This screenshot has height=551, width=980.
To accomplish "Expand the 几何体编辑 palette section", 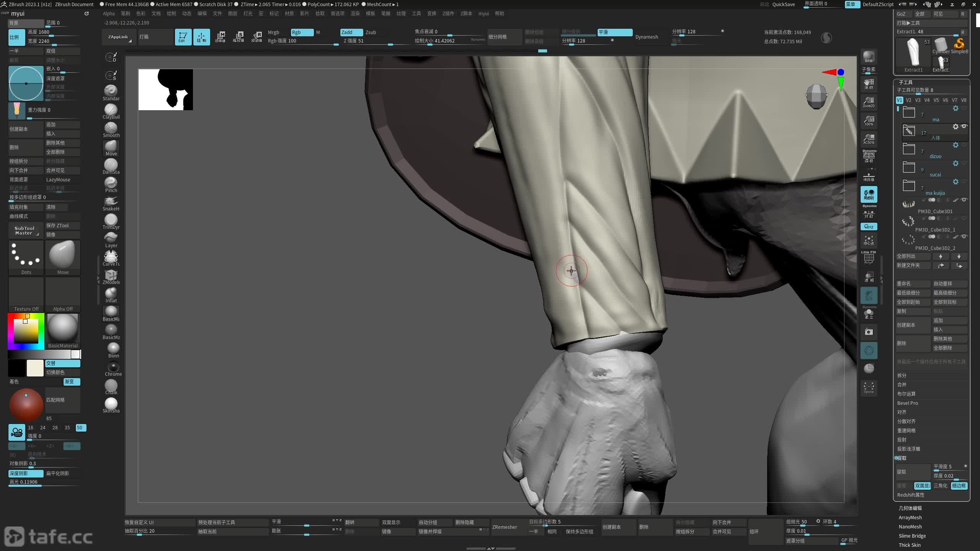I will (x=910, y=508).
